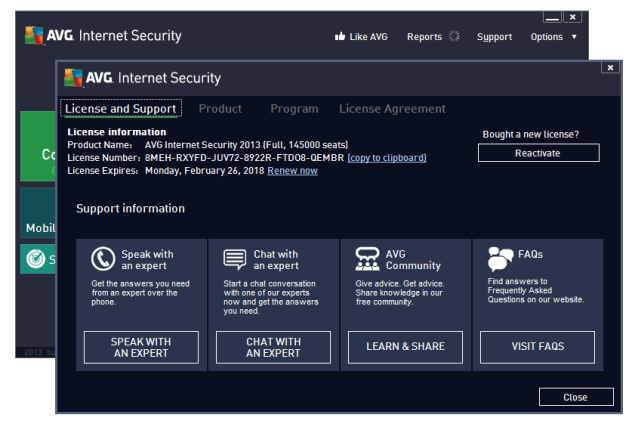This screenshot has width=632, height=424.
Task: Click the FAQs speech bubbles icon
Action: coord(500,260)
